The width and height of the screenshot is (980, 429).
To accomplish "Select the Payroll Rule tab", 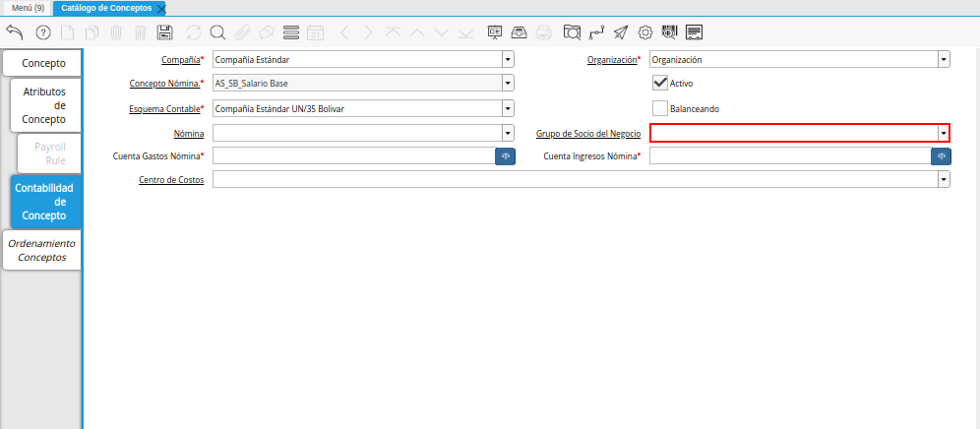I will click(x=49, y=153).
